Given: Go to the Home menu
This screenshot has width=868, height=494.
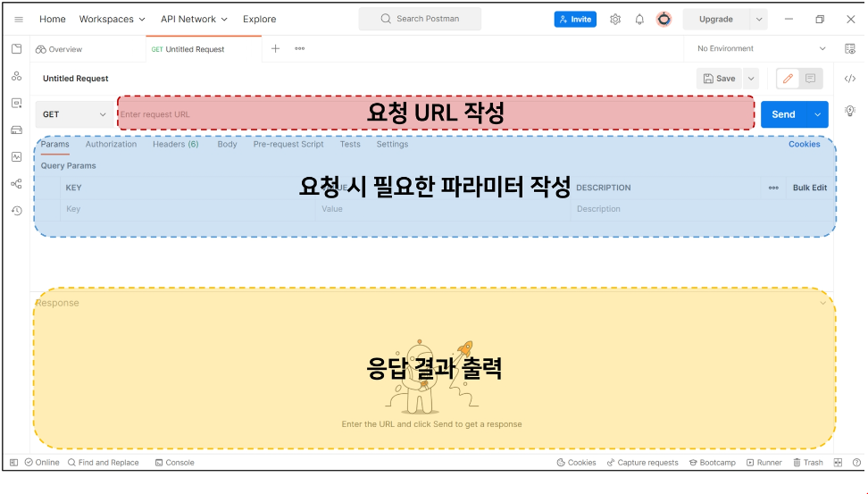Looking at the screenshot, I should pyautogui.click(x=53, y=20).
